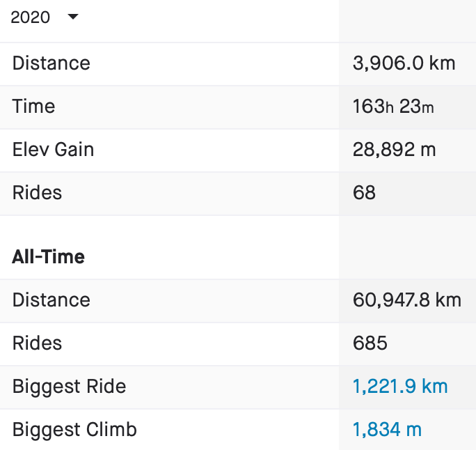
Task: Select the 60,947.8 km all-time distance
Action: pyautogui.click(x=407, y=300)
